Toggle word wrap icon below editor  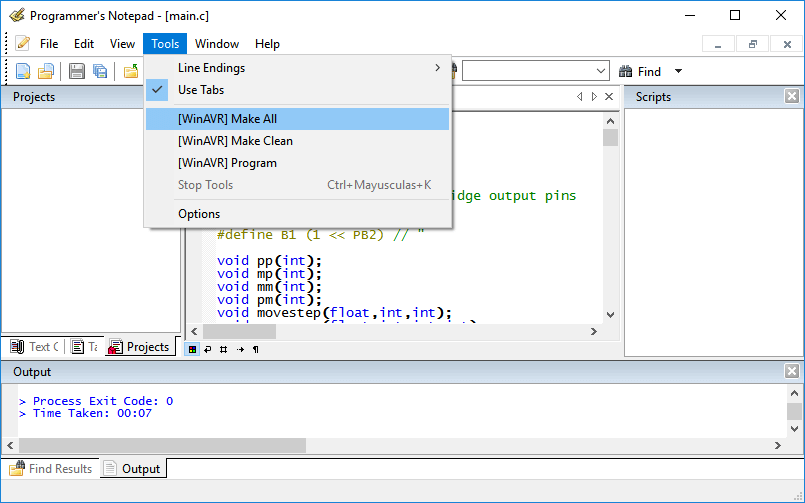pyautogui.click(x=207, y=350)
